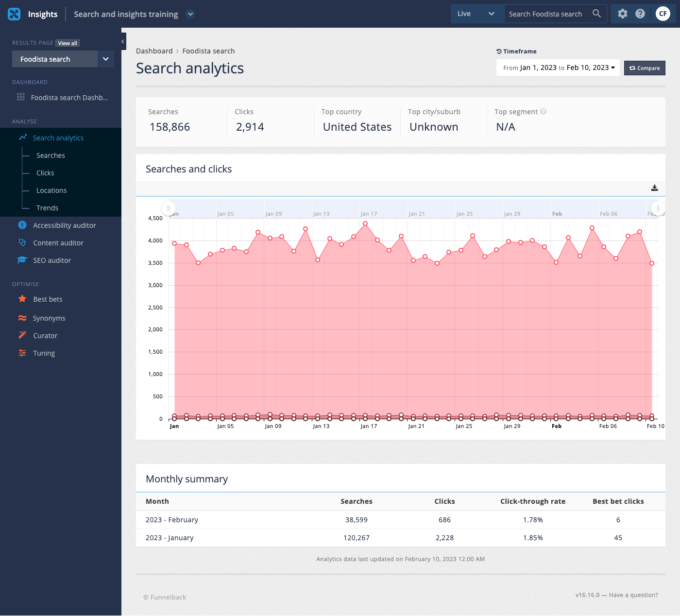
Task: Click the Compare button
Action: click(645, 68)
